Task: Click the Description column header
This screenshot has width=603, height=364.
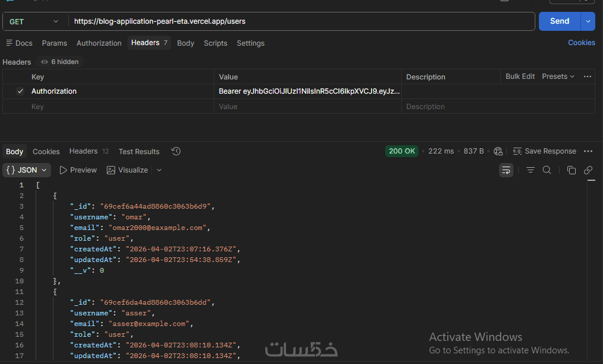Action: [426, 77]
